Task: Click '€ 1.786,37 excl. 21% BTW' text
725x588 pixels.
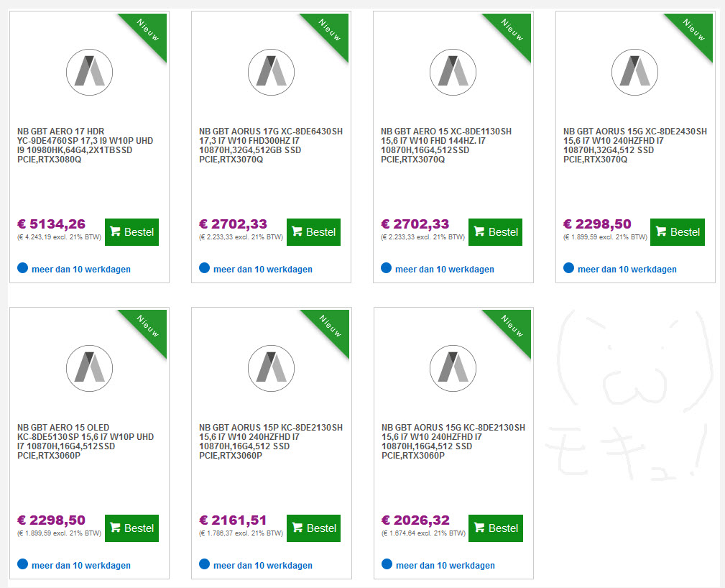Action: point(241,533)
